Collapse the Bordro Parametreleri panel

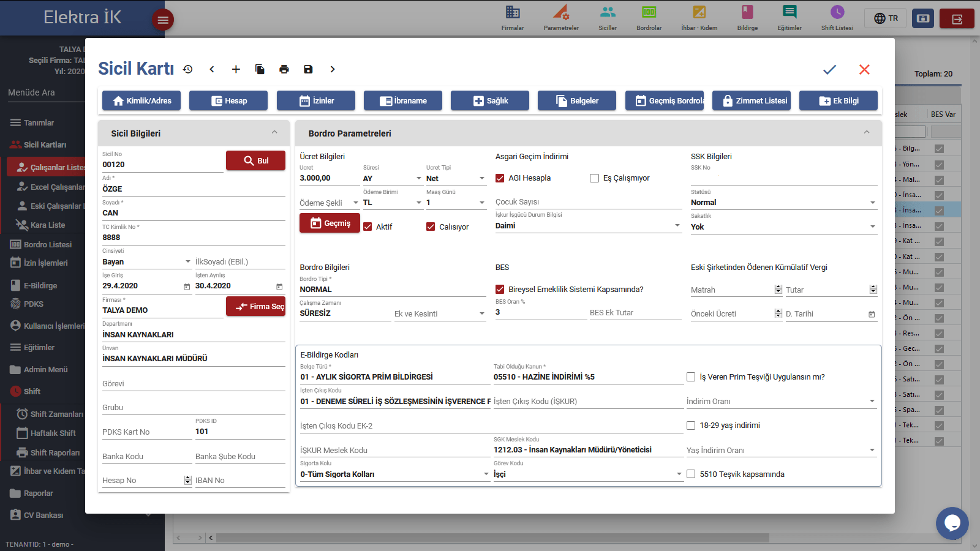[867, 133]
